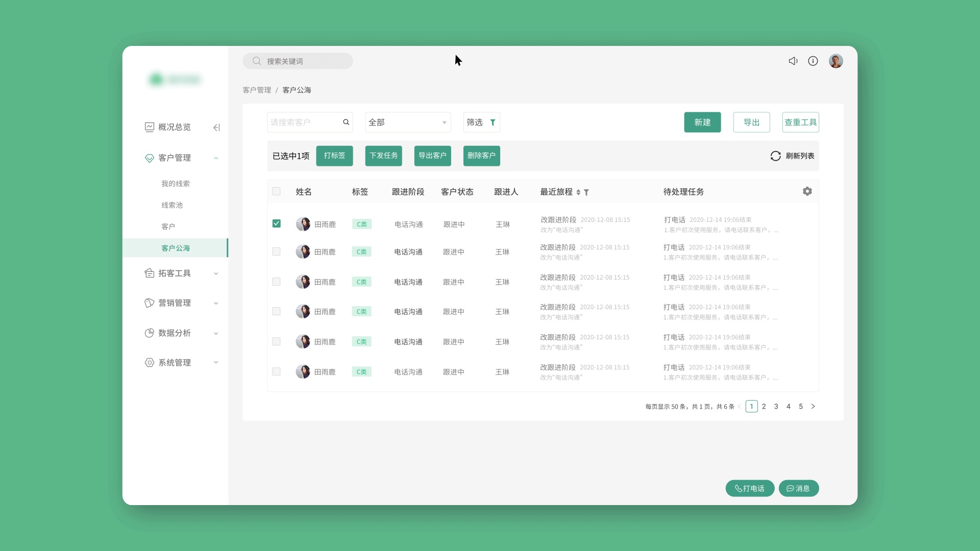Open the user avatar in top right

(836, 61)
